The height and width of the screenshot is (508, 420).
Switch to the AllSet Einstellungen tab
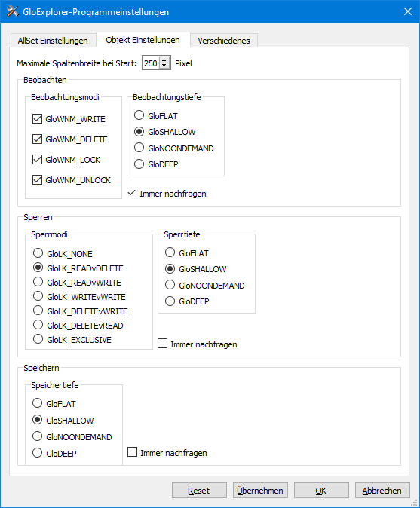click(53, 41)
